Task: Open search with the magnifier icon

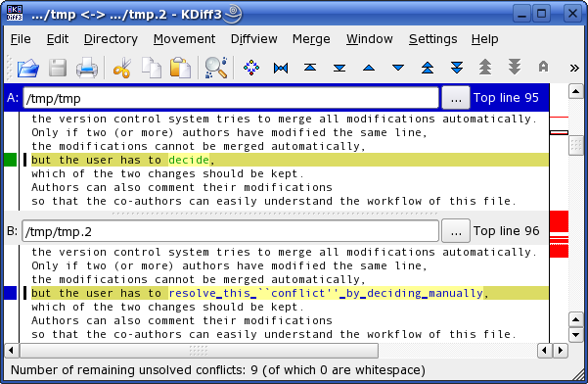Action: coord(216,68)
